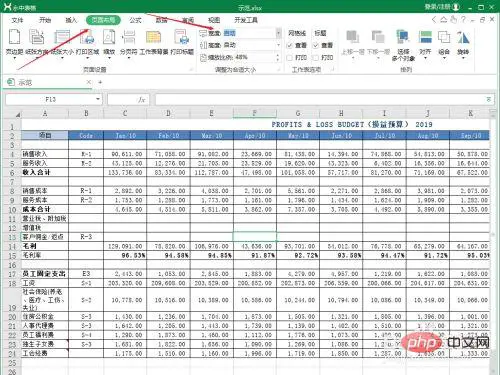
Task: Expand the Width (宽度) dropdown
Action: pyautogui.click(x=279, y=33)
